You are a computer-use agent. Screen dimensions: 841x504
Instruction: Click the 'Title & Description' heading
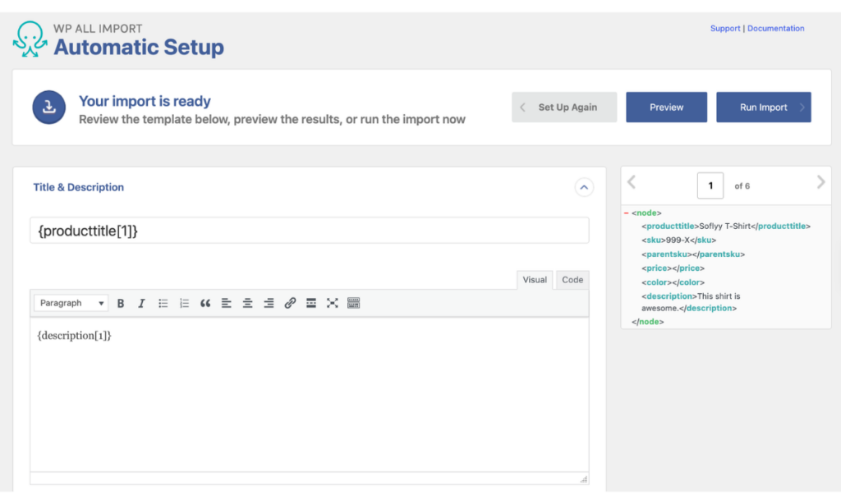[78, 187]
